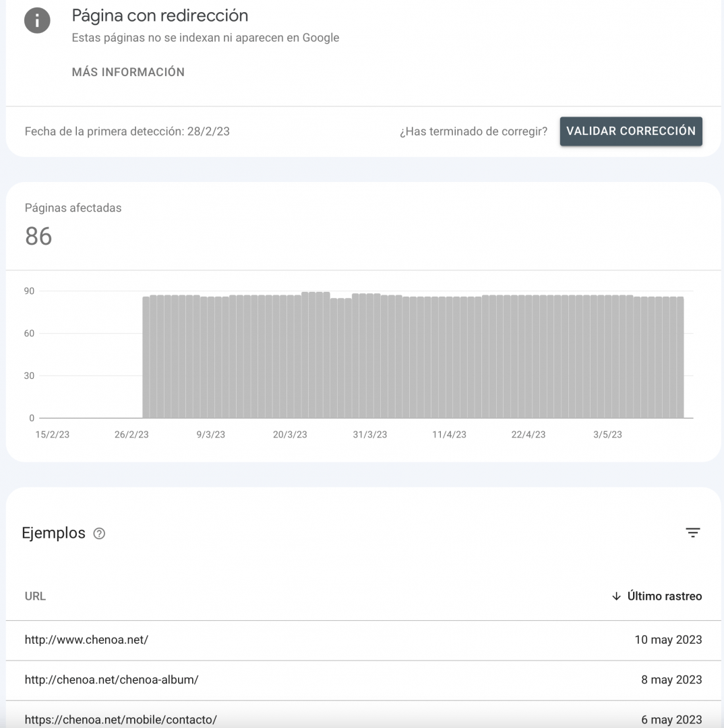The width and height of the screenshot is (724, 728).
Task: Click the help icon next to Ejemplos
Action: pos(99,533)
